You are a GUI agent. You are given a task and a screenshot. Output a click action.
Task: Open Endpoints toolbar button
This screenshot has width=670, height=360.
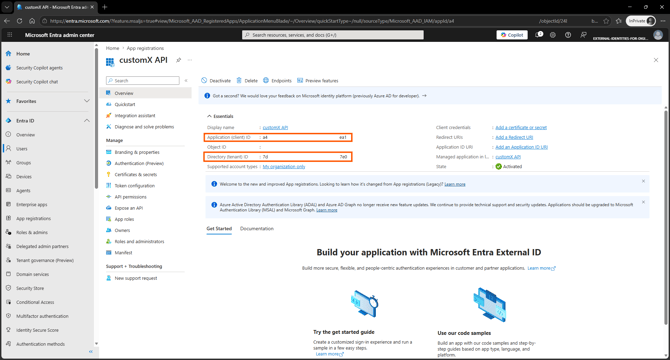[277, 80]
